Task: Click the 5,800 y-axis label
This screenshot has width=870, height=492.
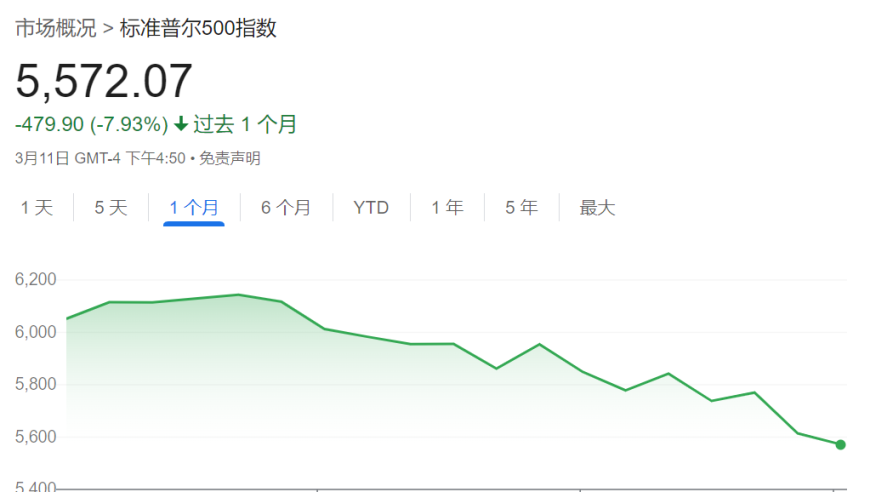Action: click(x=36, y=384)
